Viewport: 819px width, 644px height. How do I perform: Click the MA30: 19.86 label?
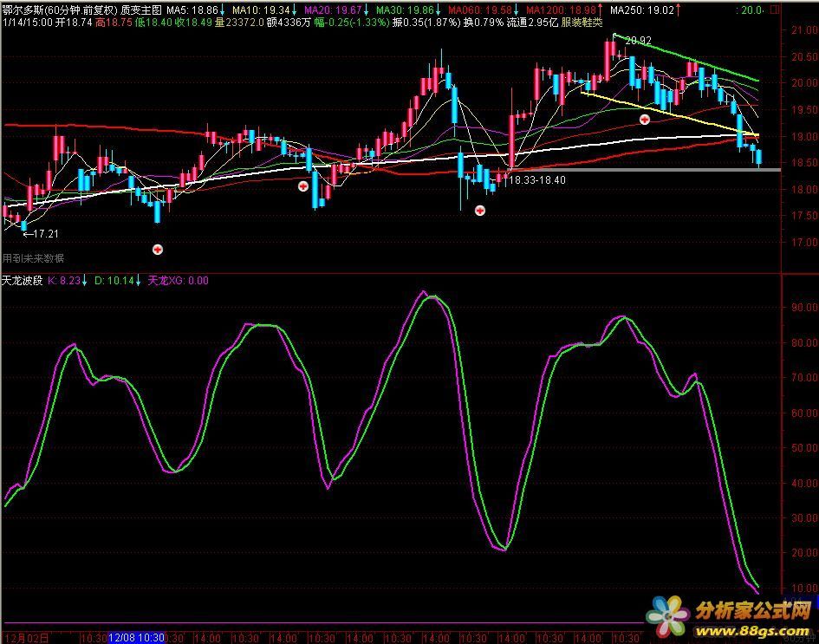405,10
